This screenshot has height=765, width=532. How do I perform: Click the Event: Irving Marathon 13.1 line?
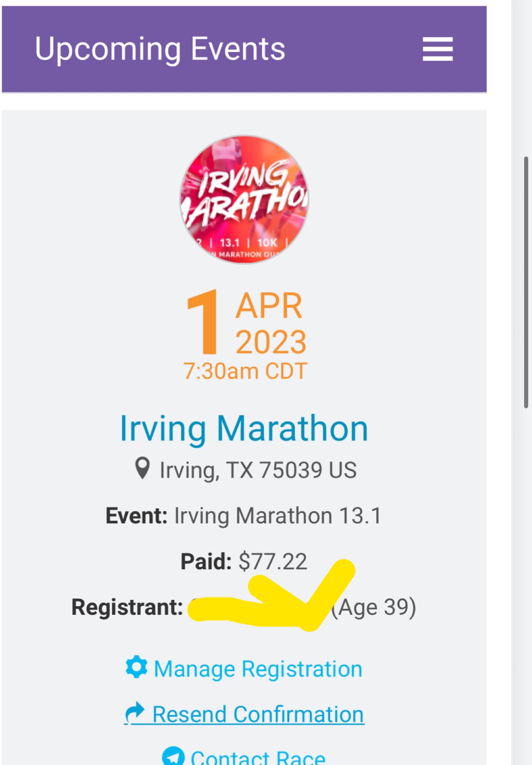click(244, 516)
